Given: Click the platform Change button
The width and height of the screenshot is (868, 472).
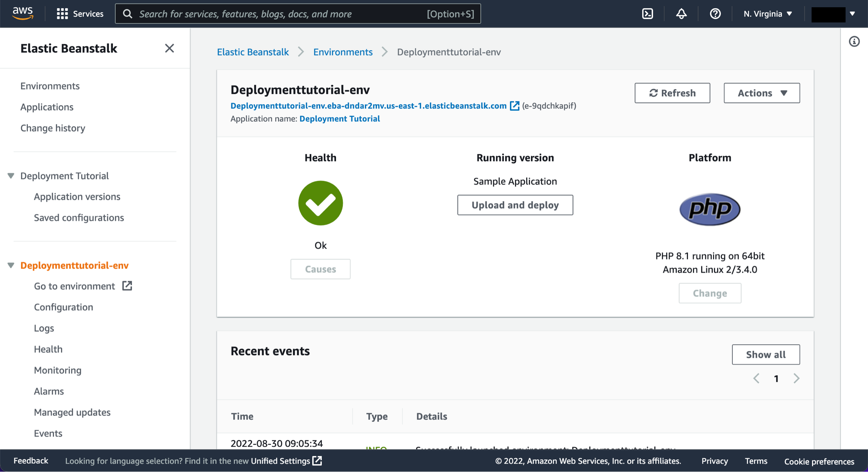Looking at the screenshot, I should pyautogui.click(x=710, y=293).
